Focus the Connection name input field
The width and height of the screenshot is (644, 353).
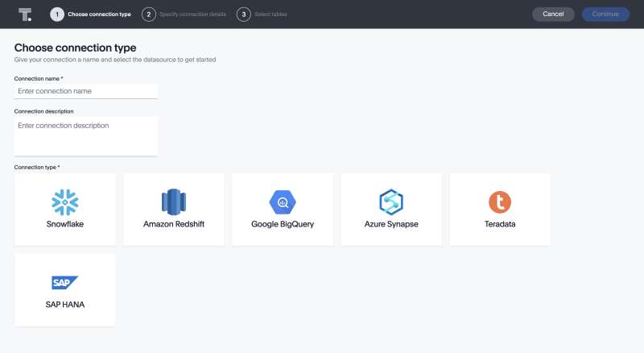[x=86, y=91]
